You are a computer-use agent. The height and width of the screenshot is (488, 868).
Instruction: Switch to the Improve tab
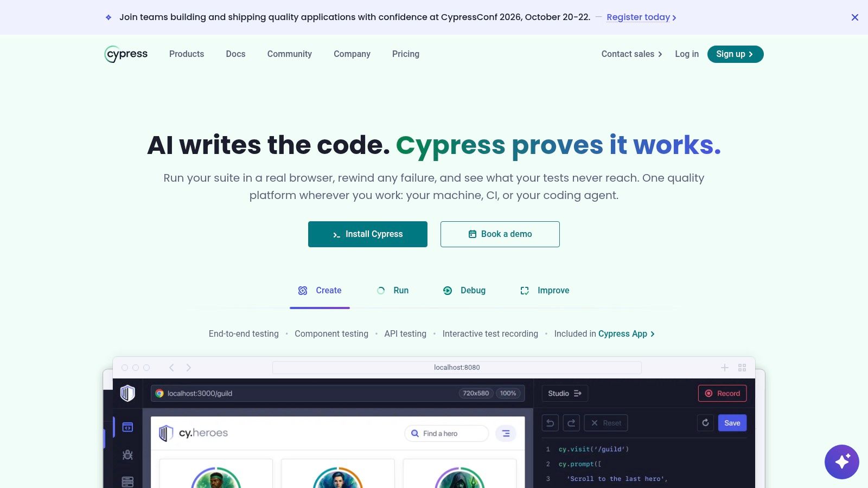545,291
